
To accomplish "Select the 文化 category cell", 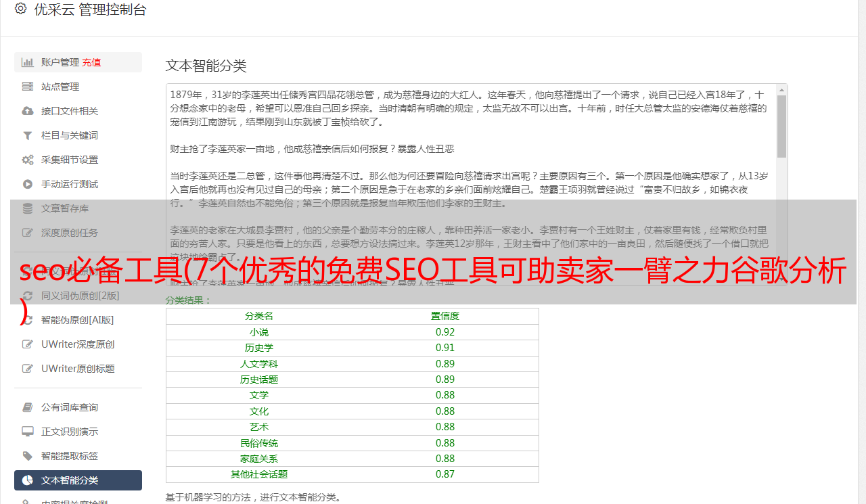I will (x=259, y=411).
